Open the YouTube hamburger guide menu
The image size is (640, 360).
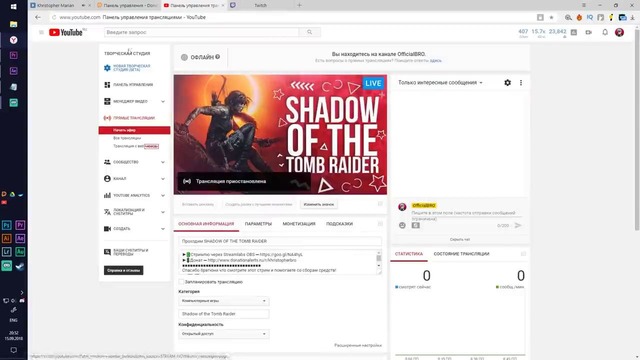[41, 32]
